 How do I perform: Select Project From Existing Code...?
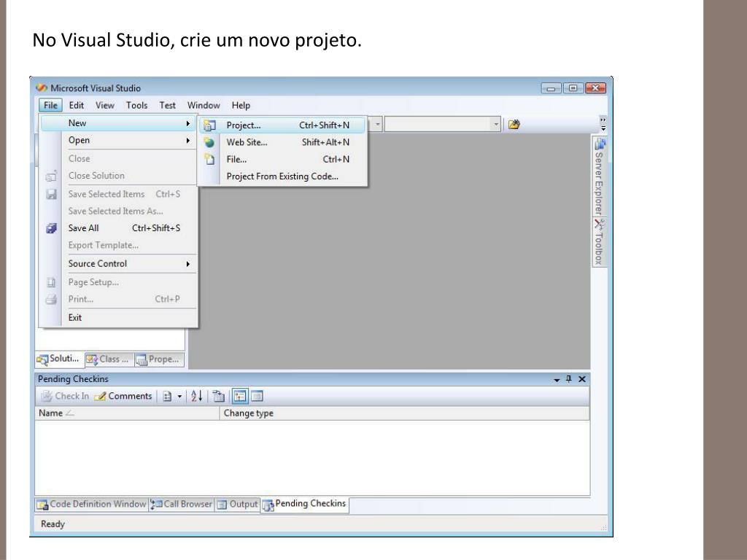[282, 176]
